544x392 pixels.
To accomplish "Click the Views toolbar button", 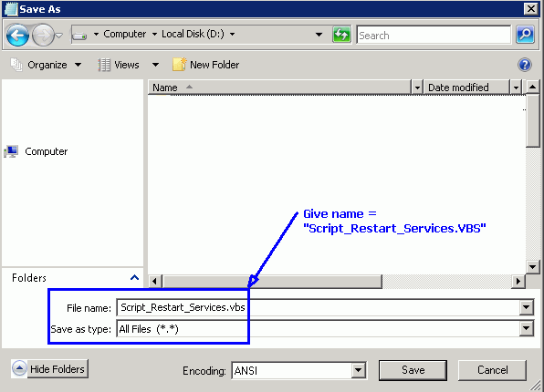I will point(119,65).
